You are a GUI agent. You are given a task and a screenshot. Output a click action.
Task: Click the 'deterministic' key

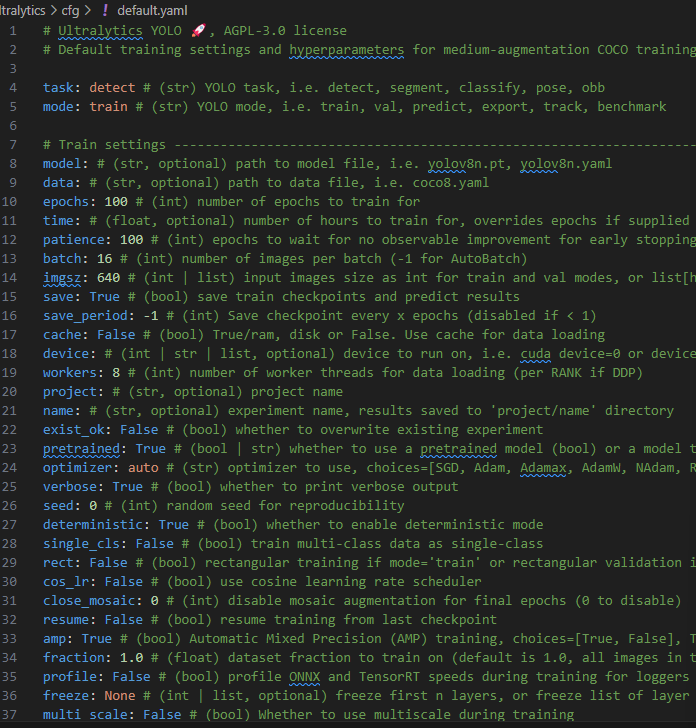point(93,526)
